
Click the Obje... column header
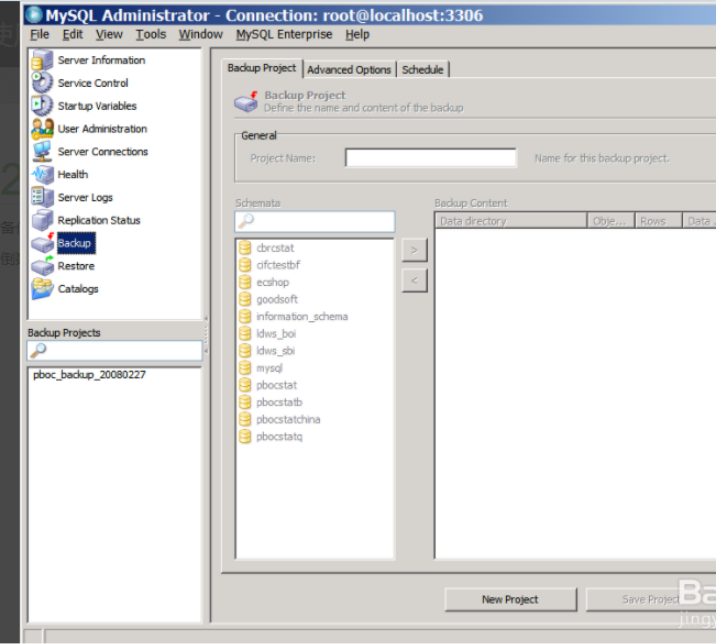(611, 221)
